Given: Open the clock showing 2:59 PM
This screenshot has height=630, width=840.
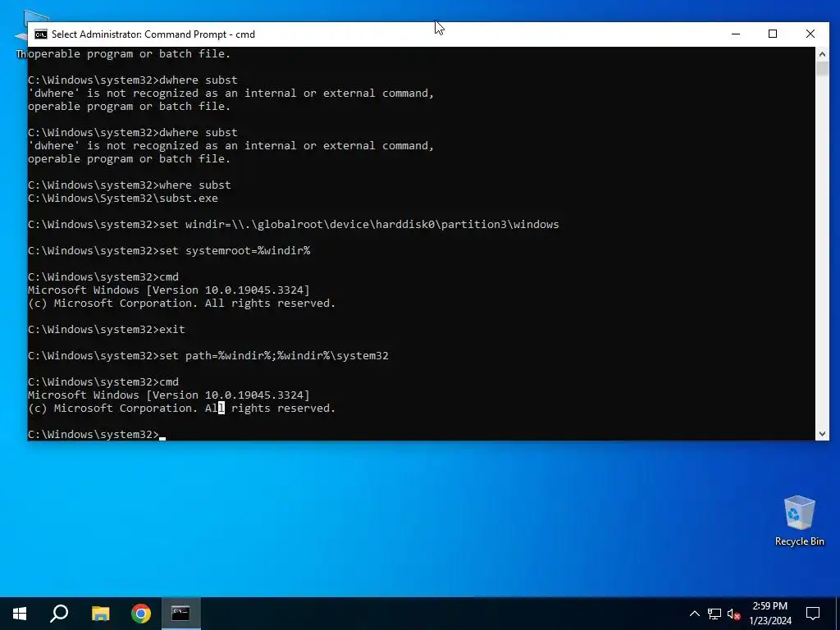Looking at the screenshot, I should tap(769, 614).
